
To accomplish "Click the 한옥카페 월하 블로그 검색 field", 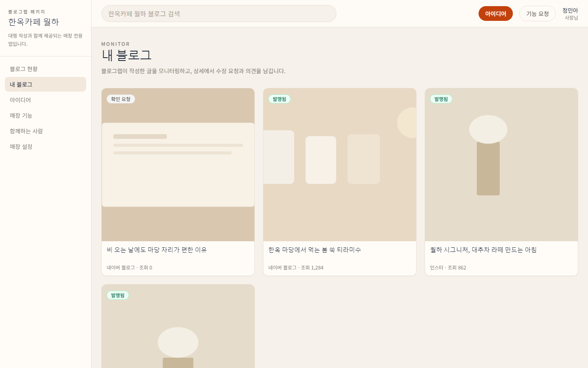I will coord(219,13).
